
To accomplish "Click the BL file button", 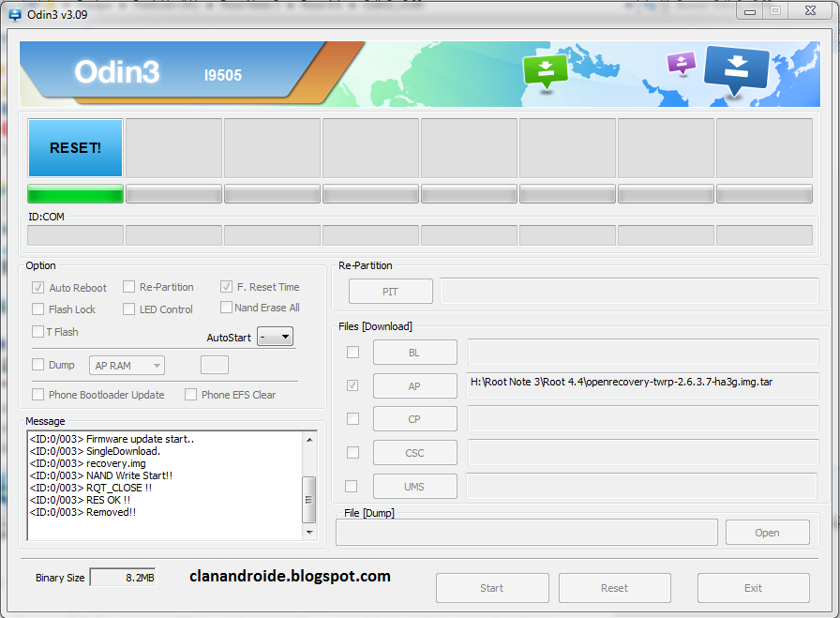I will tap(415, 353).
